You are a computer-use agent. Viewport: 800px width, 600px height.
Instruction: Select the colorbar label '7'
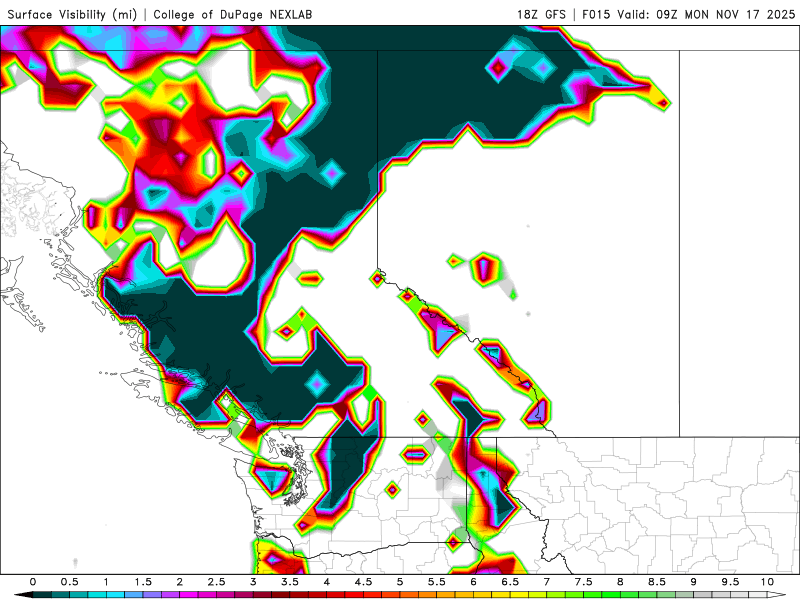547,582
